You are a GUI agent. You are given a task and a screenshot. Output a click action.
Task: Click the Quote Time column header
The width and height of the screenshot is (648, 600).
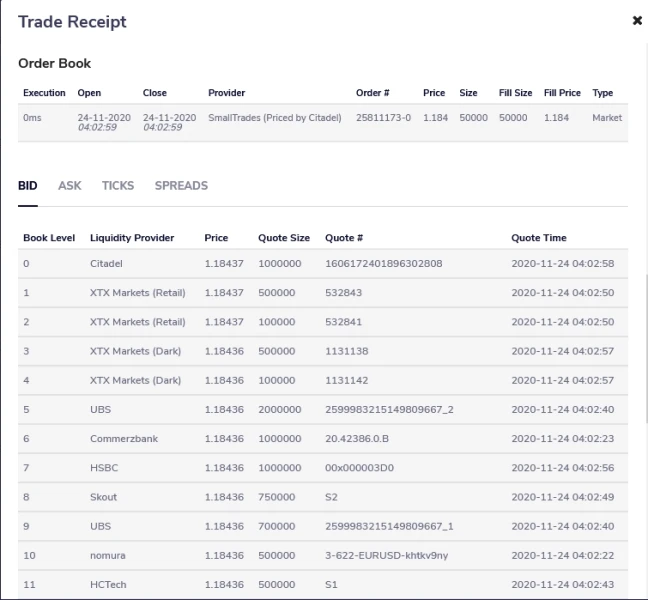tap(538, 238)
